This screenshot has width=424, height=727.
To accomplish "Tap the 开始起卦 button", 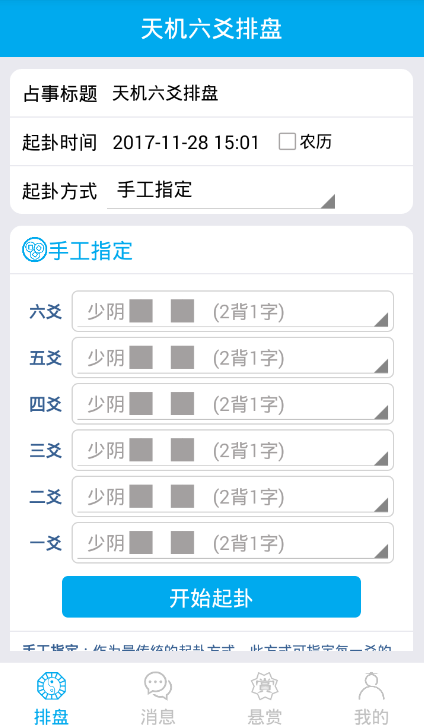I will click(212, 597).
